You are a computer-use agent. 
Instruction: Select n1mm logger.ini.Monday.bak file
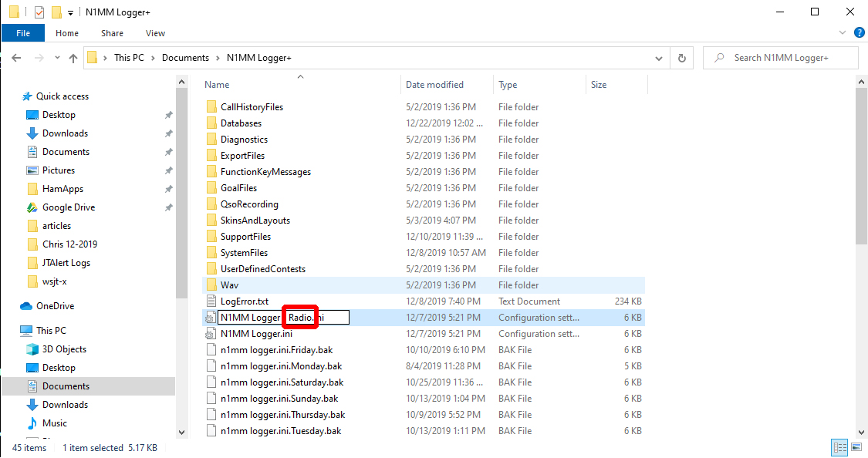(x=281, y=366)
